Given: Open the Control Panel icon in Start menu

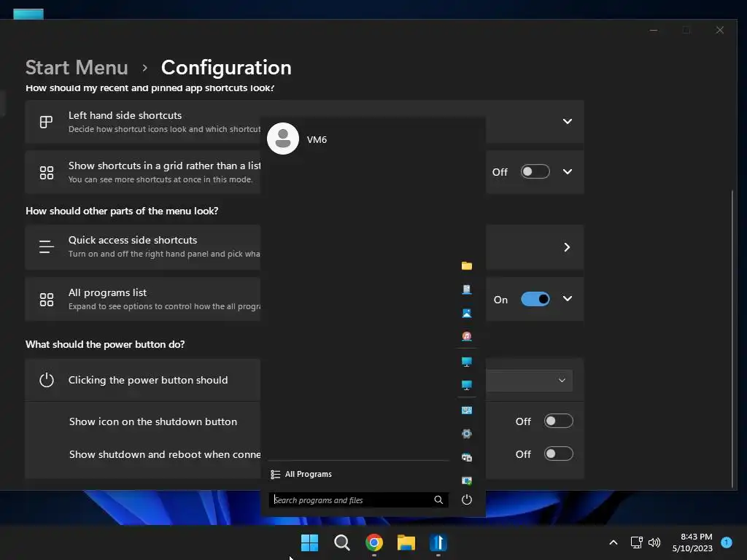Looking at the screenshot, I should (x=466, y=411).
